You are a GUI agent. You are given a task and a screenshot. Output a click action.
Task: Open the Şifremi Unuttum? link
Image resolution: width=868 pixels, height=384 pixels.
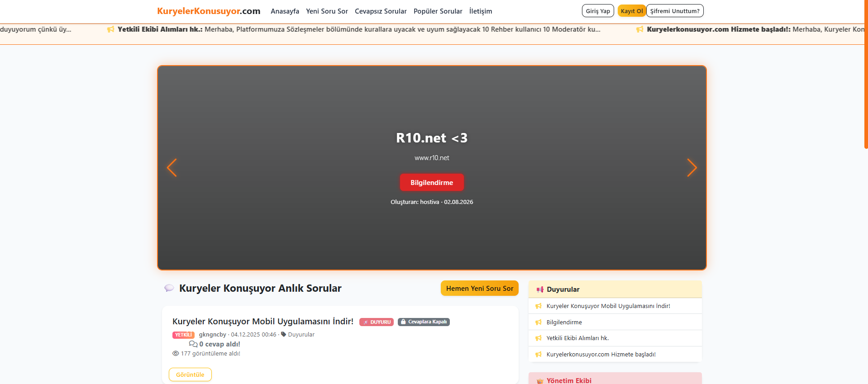(x=675, y=11)
